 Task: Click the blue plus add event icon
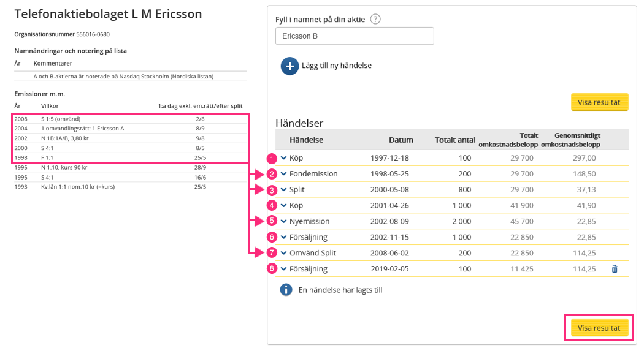(x=289, y=66)
